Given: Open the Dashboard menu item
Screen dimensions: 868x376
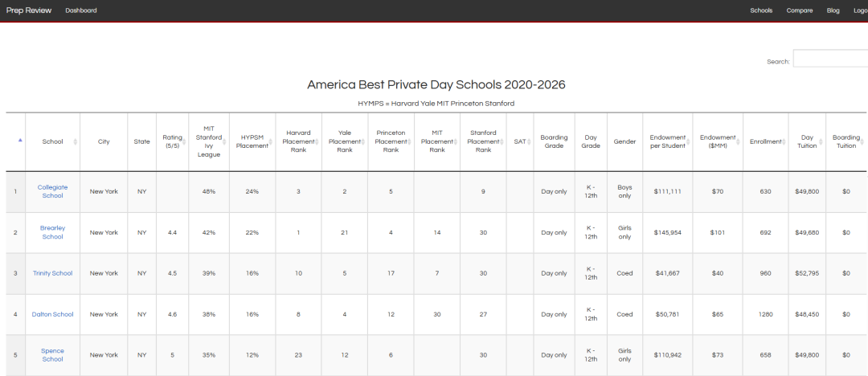Looking at the screenshot, I should click(81, 10).
